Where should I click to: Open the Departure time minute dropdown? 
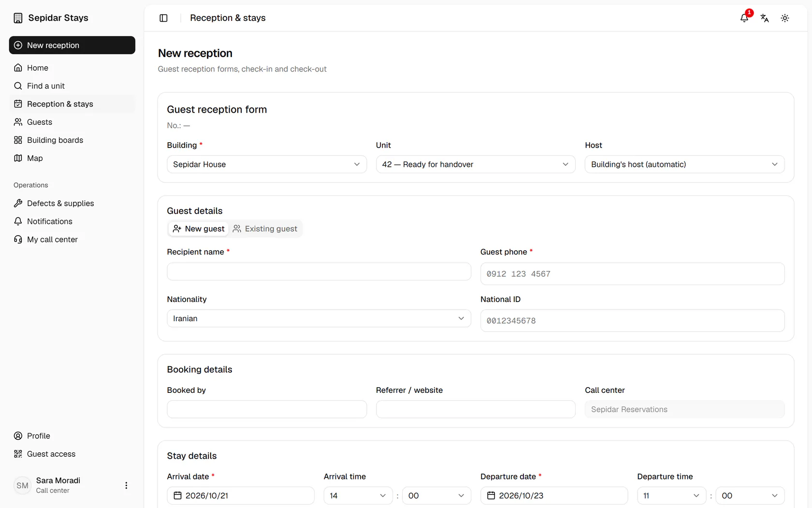(750, 495)
